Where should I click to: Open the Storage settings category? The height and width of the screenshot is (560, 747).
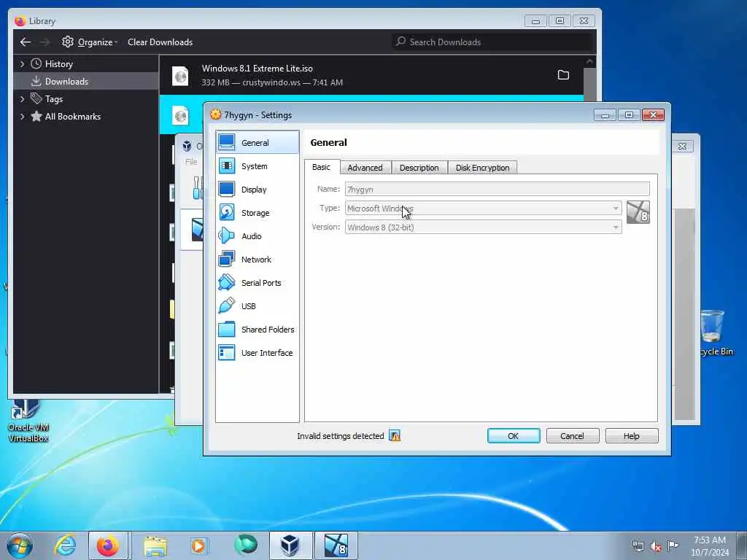(x=258, y=212)
